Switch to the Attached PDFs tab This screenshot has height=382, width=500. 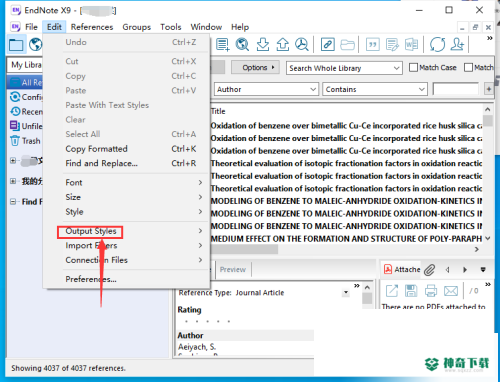[403, 269]
